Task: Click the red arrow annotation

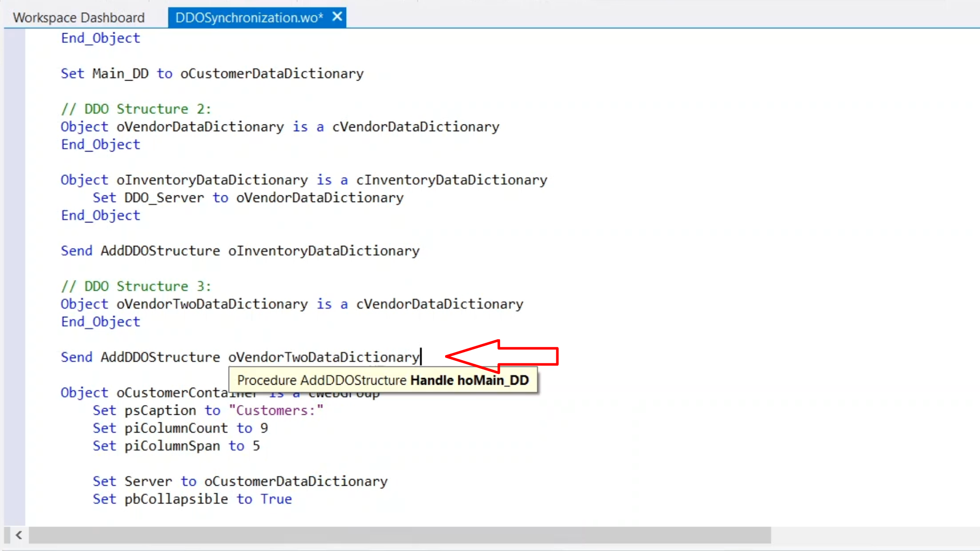Action: pos(503,356)
